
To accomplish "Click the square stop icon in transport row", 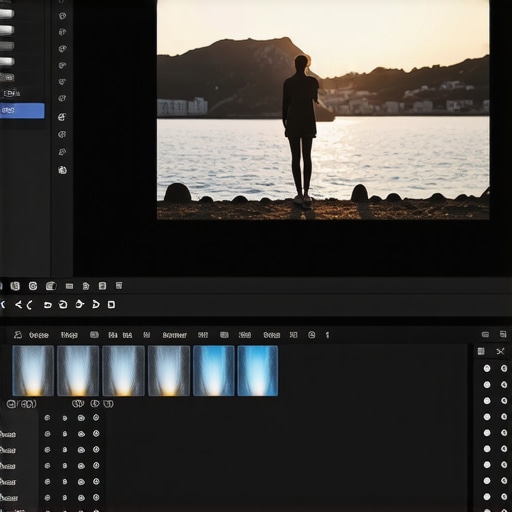I will pyautogui.click(x=111, y=304).
